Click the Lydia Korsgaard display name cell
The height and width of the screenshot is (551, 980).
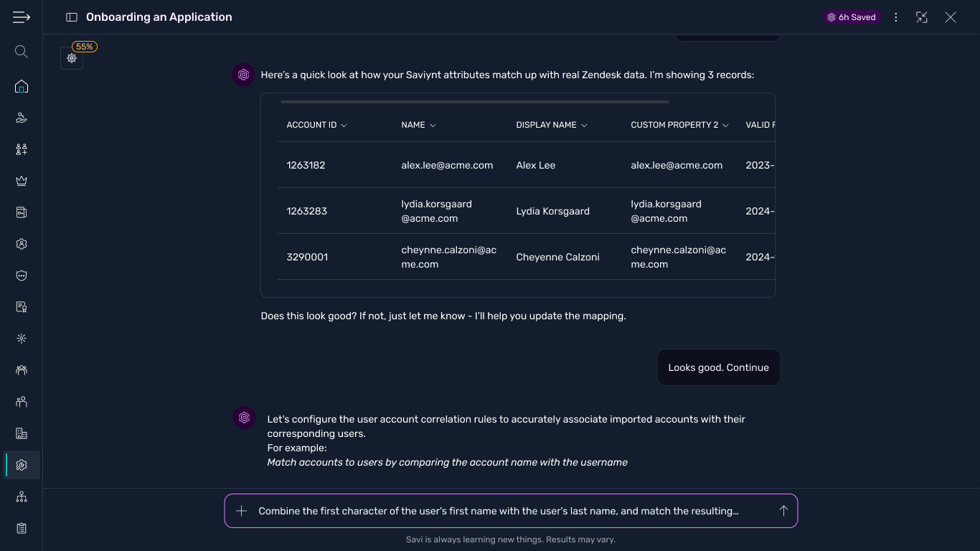click(x=553, y=211)
